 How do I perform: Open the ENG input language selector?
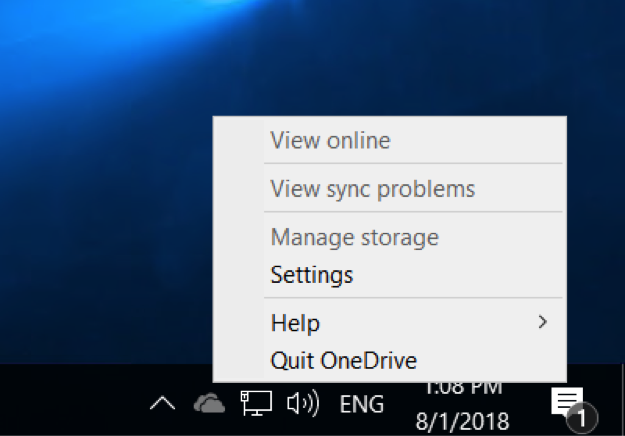click(x=362, y=404)
